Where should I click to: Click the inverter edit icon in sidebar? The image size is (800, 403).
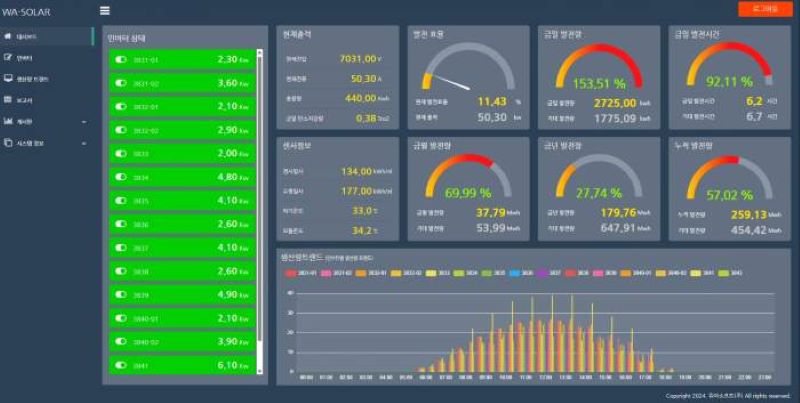8,58
